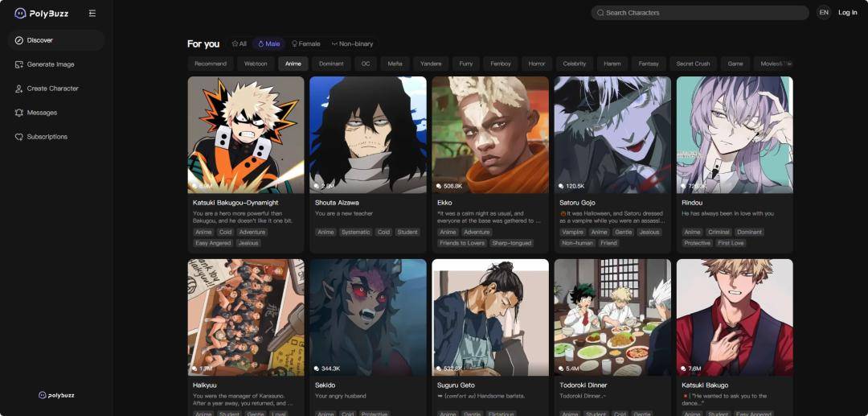
Task: Switch to the Yandere tab
Action: (431, 64)
